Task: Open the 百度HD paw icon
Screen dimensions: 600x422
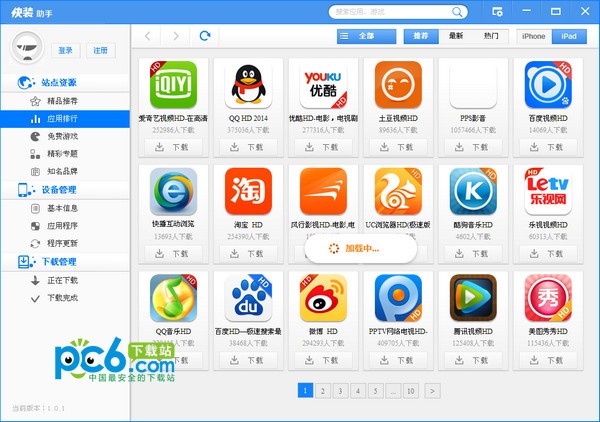Action: (248, 298)
